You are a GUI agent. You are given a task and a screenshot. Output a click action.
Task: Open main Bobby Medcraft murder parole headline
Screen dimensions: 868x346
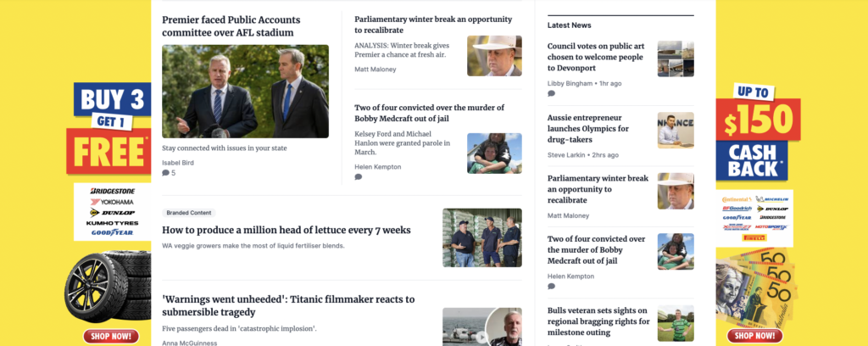click(430, 113)
